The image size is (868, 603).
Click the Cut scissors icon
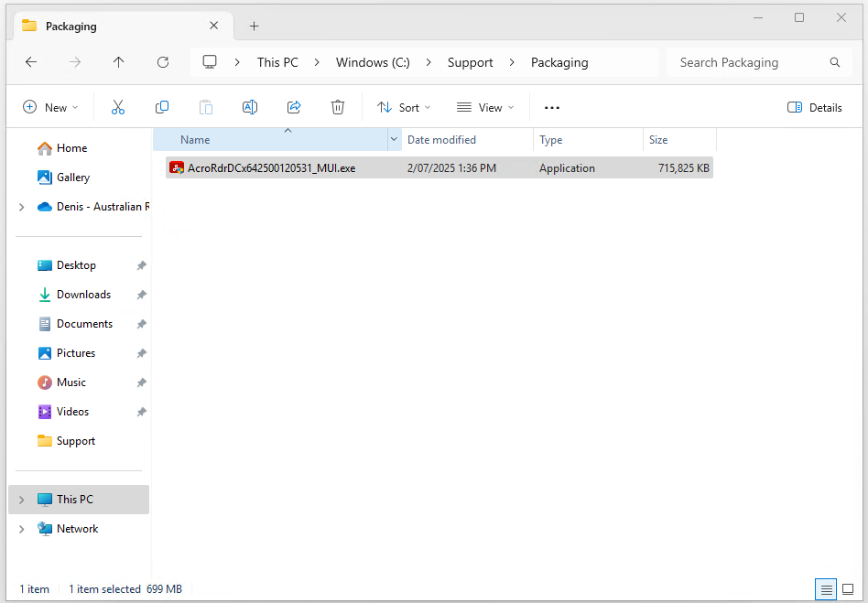click(x=118, y=108)
